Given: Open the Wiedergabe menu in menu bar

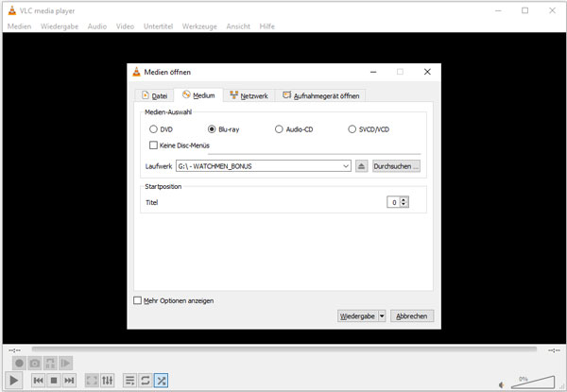Looking at the screenshot, I should point(60,26).
